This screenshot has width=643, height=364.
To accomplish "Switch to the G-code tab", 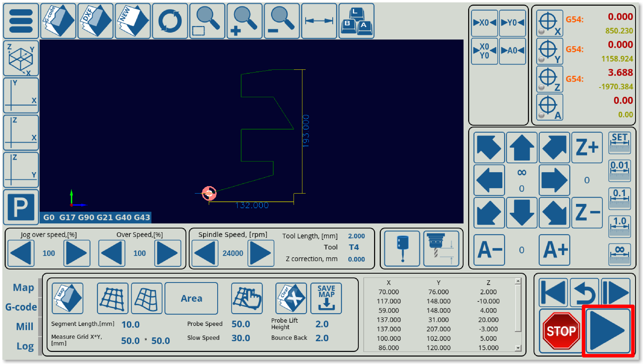I will point(21,307).
